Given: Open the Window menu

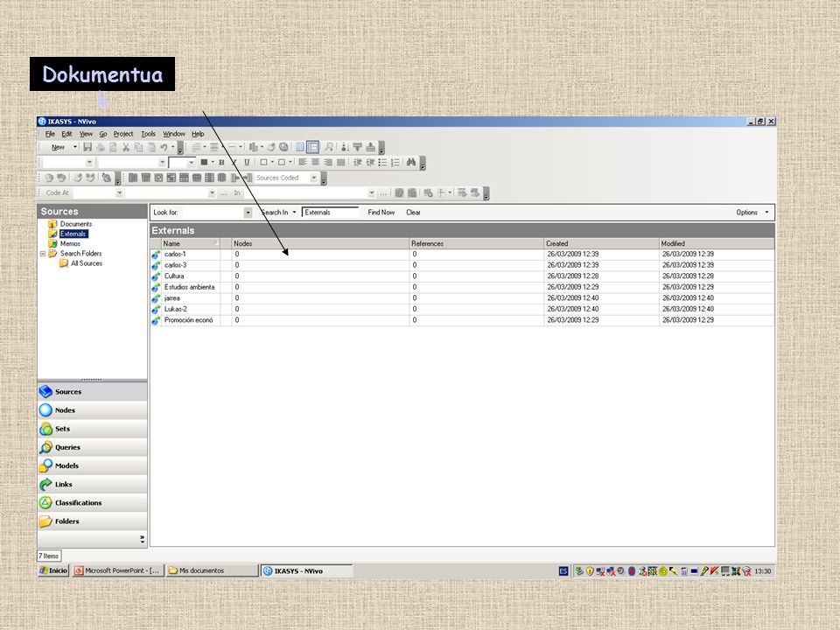Looking at the screenshot, I should click(174, 134).
